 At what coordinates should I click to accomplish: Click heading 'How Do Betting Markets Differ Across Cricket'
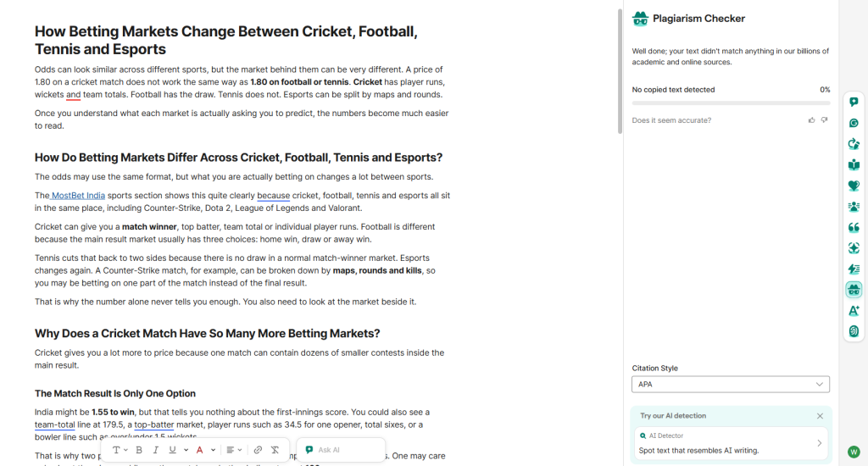[238, 158]
